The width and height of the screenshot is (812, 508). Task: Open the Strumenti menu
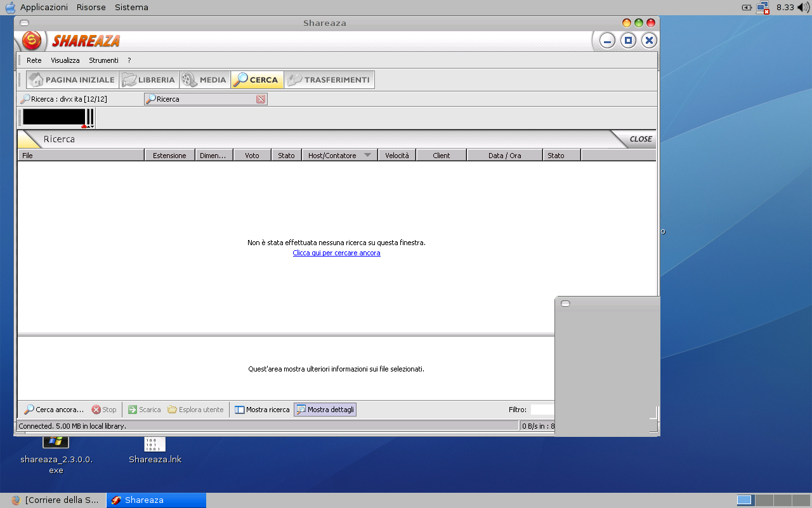pyautogui.click(x=103, y=60)
